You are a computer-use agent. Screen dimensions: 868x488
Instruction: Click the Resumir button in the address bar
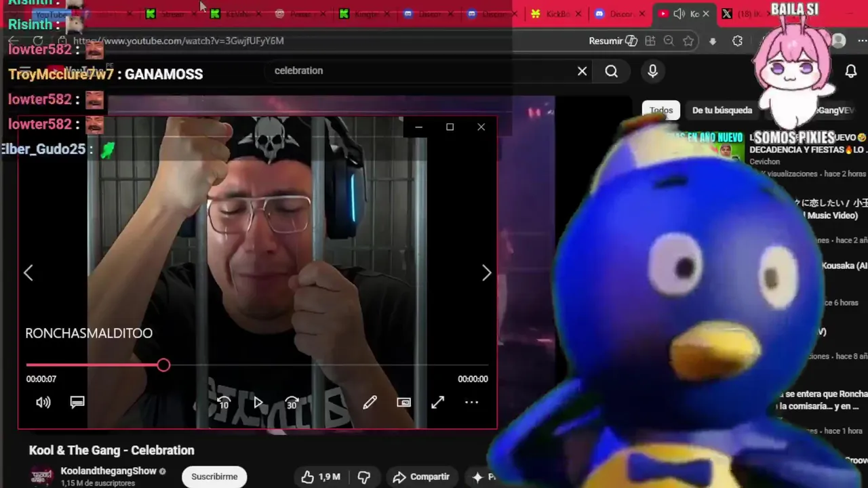coord(613,41)
